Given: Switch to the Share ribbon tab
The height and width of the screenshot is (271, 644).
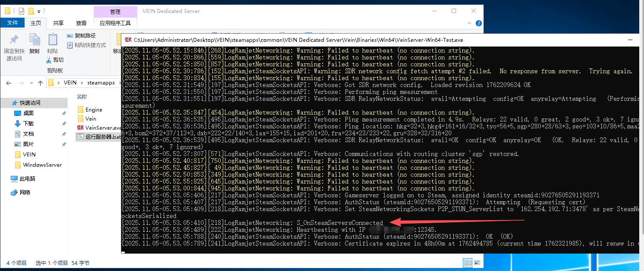Looking at the screenshot, I should click(x=58, y=23).
